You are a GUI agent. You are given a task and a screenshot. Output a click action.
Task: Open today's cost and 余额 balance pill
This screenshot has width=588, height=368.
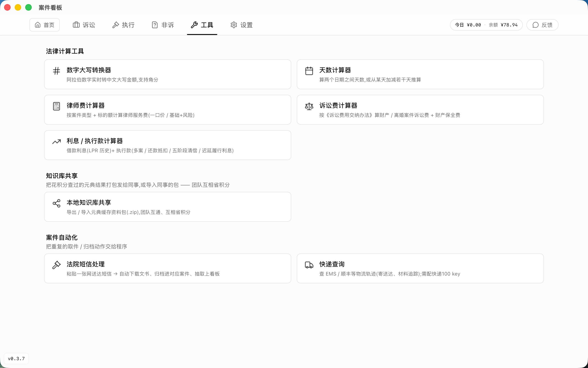tap(486, 25)
